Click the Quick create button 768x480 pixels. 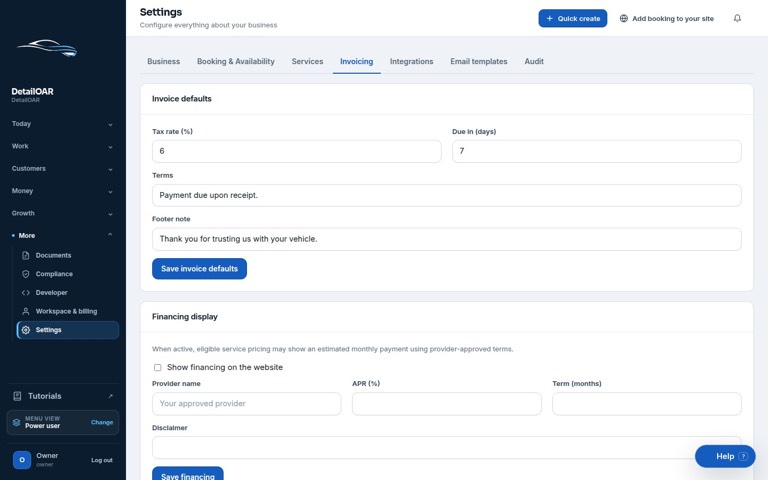pyautogui.click(x=573, y=18)
